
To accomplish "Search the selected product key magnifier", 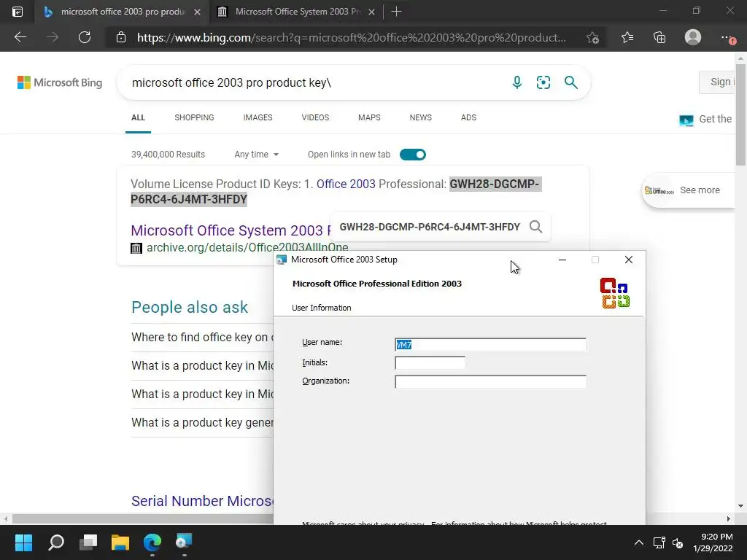I will point(536,227).
